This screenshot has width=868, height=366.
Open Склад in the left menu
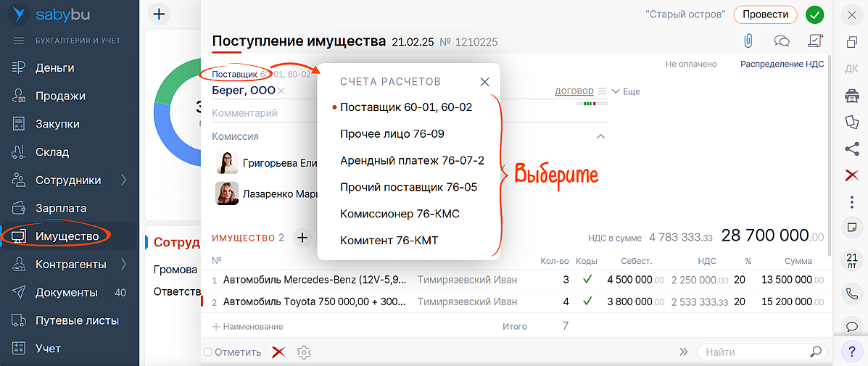coord(52,152)
